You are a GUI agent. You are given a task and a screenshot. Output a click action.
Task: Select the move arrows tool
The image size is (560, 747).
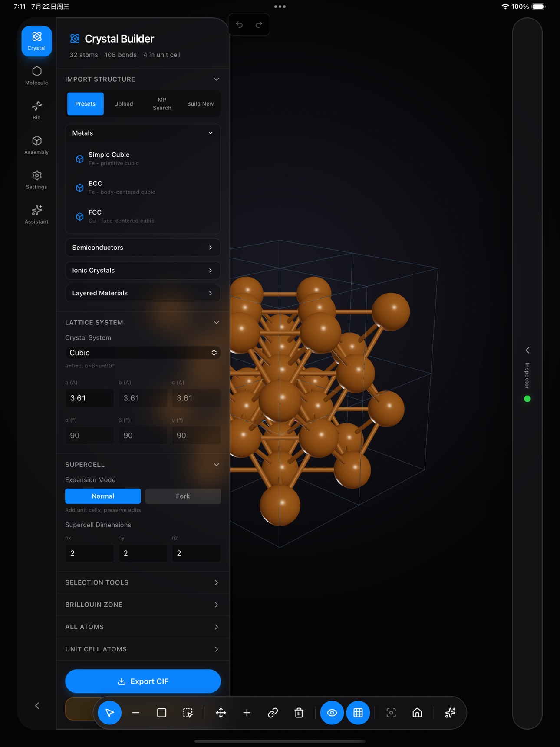click(x=221, y=713)
